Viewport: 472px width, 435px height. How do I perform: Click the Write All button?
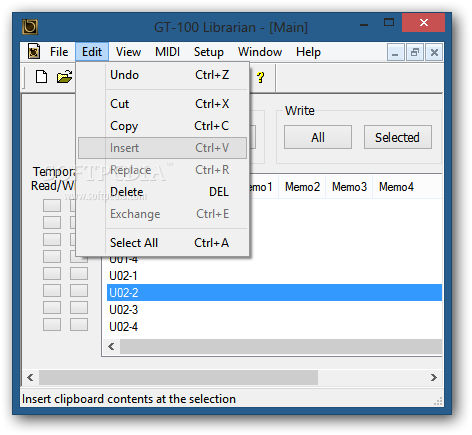point(318,137)
